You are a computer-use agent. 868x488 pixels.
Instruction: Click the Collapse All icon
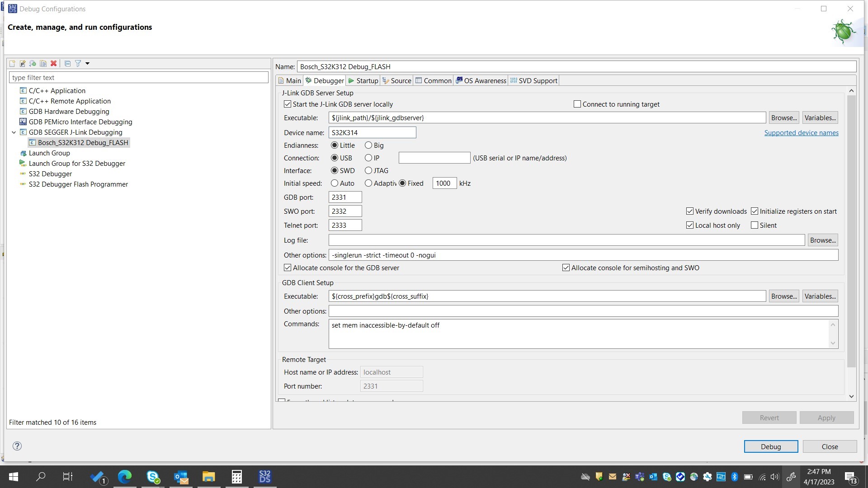coord(67,63)
